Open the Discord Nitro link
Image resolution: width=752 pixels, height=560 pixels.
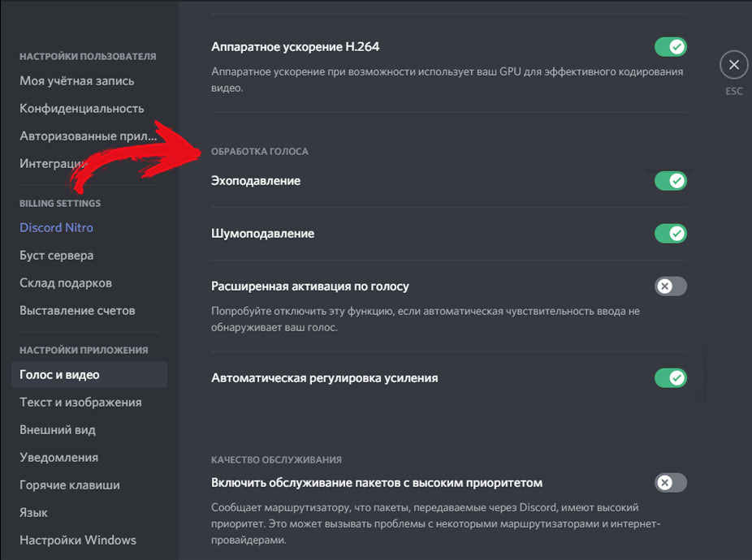(x=56, y=227)
